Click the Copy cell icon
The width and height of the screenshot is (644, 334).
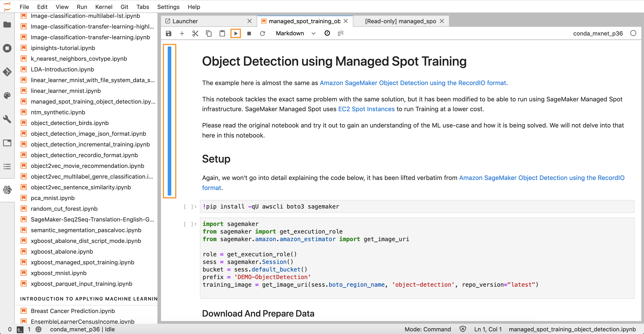[208, 33]
